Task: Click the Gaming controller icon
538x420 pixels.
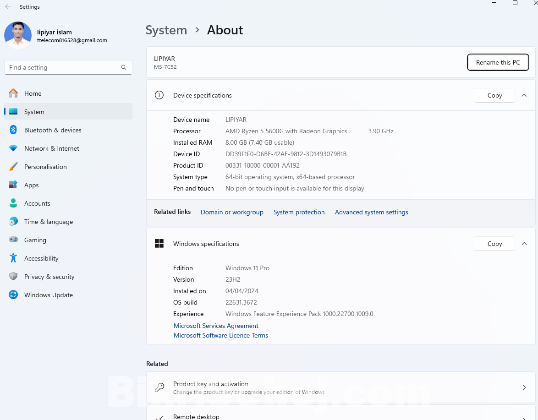Action: (x=13, y=239)
